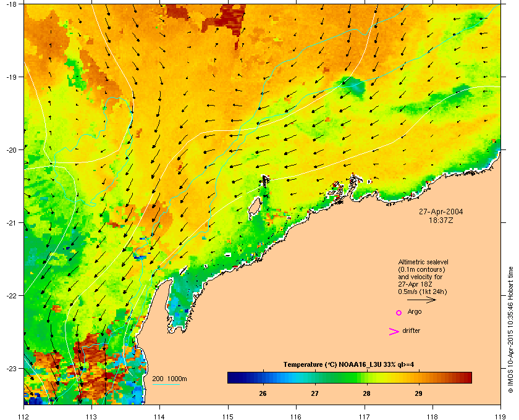Click the colorbar tick label 29
The width and height of the screenshot is (519, 420).
(418, 393)
